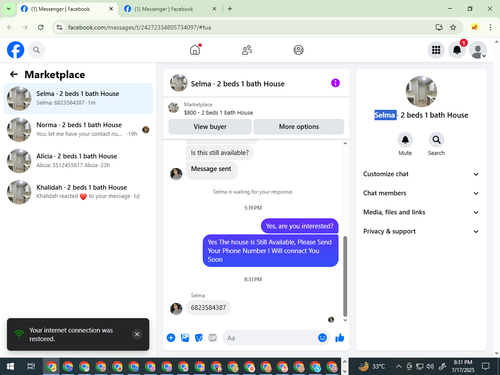Expand Customize chat section
The height and width of the screenshot is (375, 500).
tap(421, 174)
